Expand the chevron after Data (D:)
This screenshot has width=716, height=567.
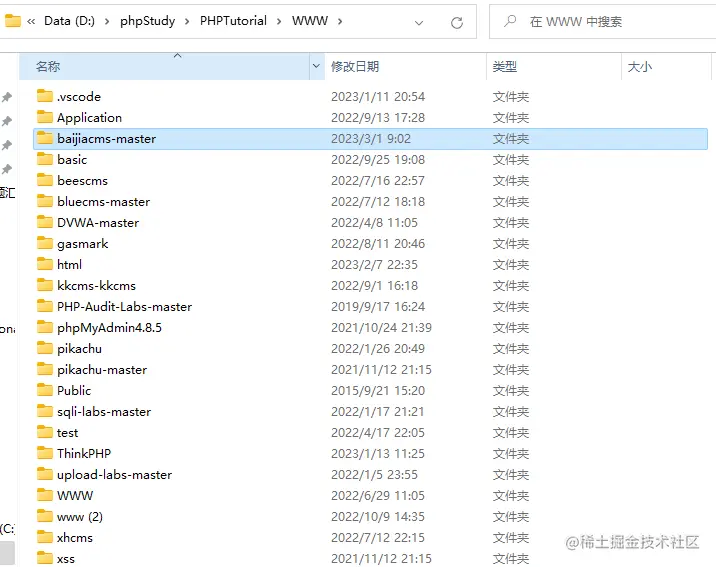[x=107, y=21]
